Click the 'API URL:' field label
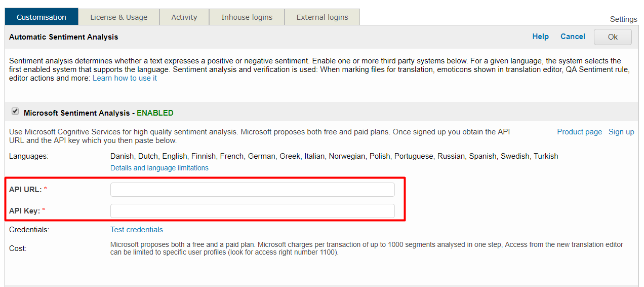This screenshot has width=644, height=287. tap(25, 189)
